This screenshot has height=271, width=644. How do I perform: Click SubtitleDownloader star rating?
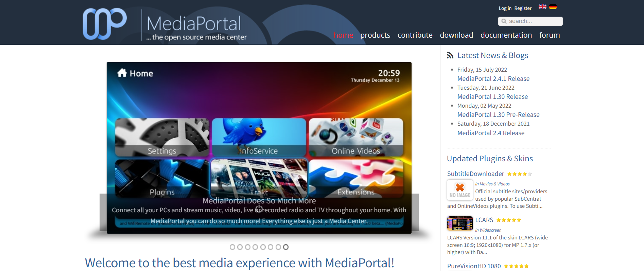tap(520, 174)
